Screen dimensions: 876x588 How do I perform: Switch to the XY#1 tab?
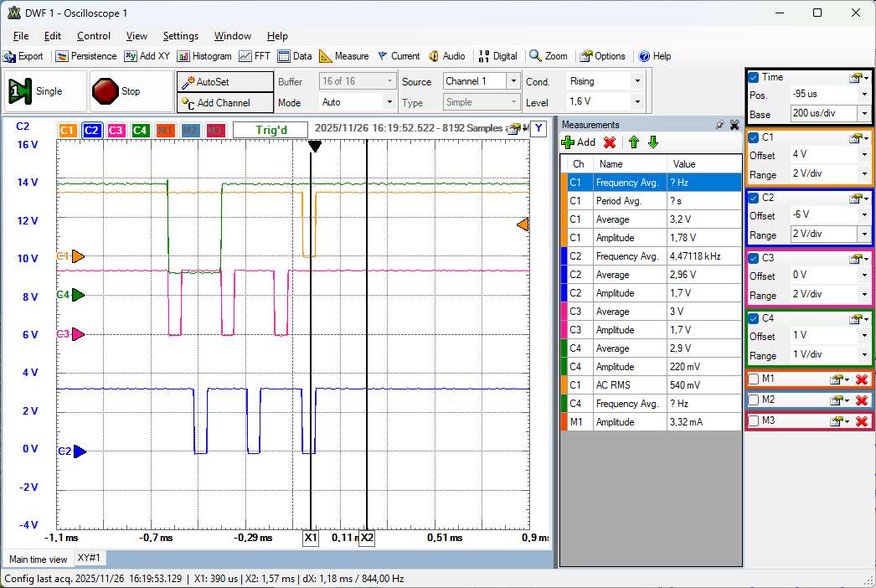(89, 558)
